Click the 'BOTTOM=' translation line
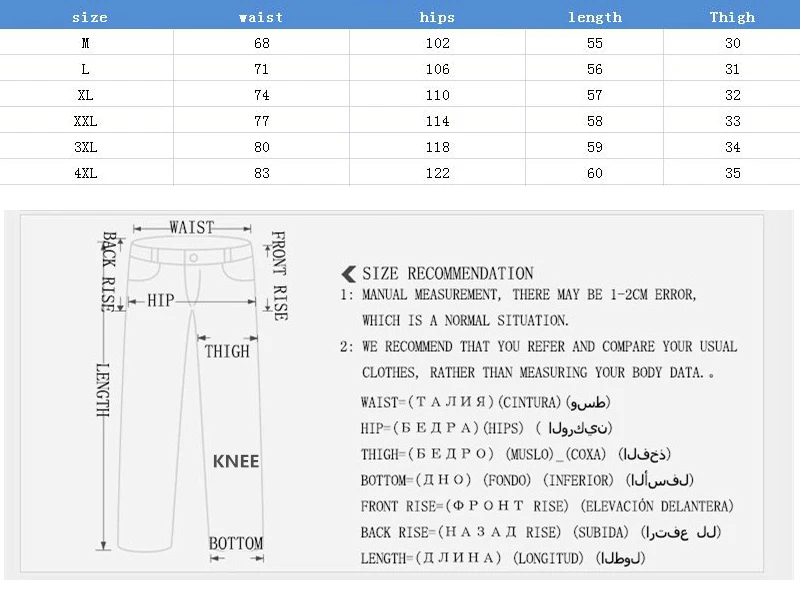 (x=527, y=480)
